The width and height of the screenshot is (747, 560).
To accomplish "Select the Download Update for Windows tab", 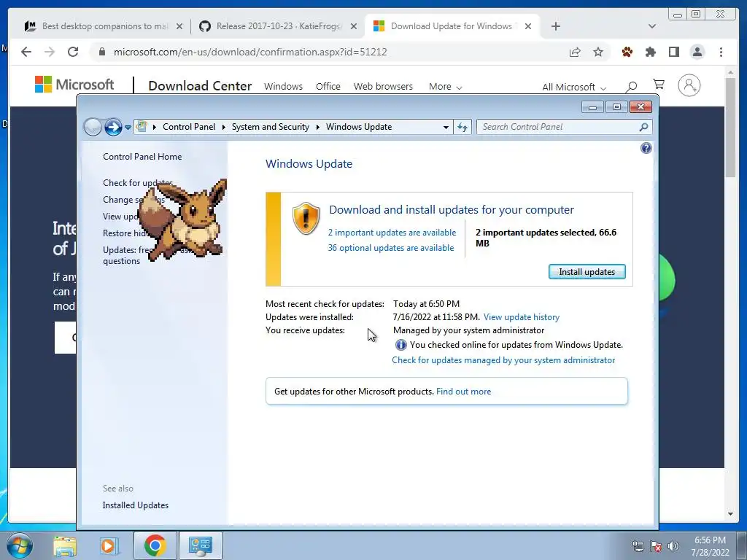I will click(452, 26).
